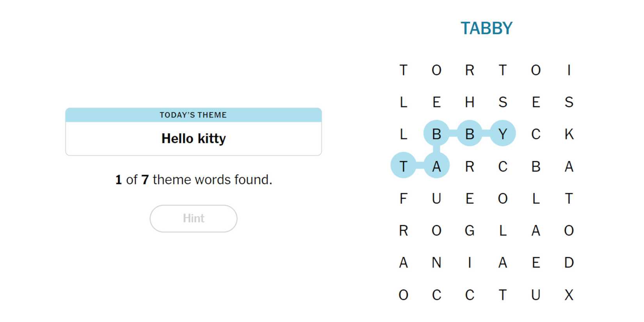Click the letter G tile
The width and height of the screenshot is (644, 322).
(470, 230)
